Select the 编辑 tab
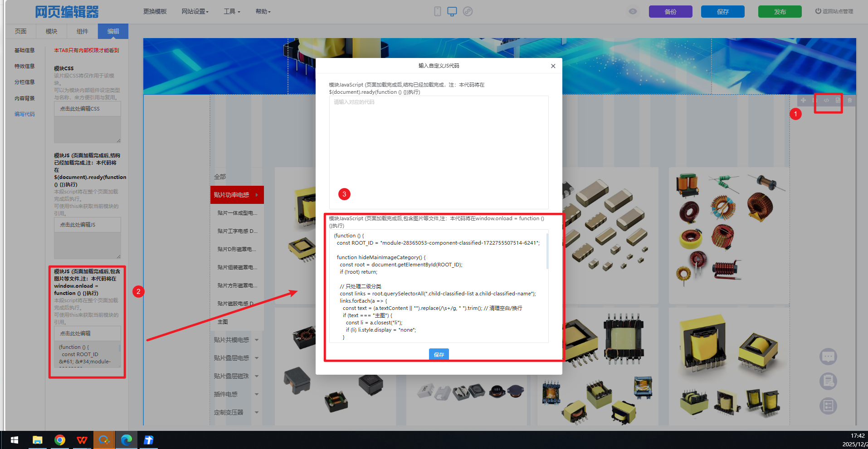The image size is (868, 449). 113,31
